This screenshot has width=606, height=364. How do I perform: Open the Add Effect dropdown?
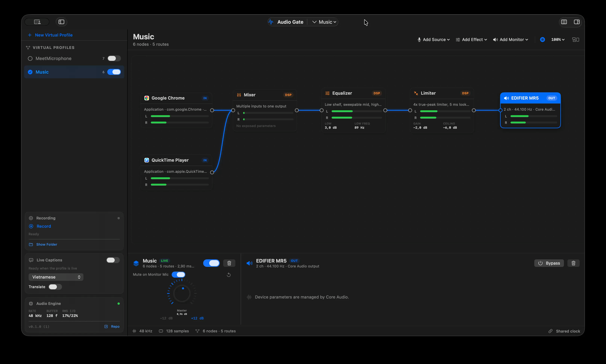coord(471,40)
